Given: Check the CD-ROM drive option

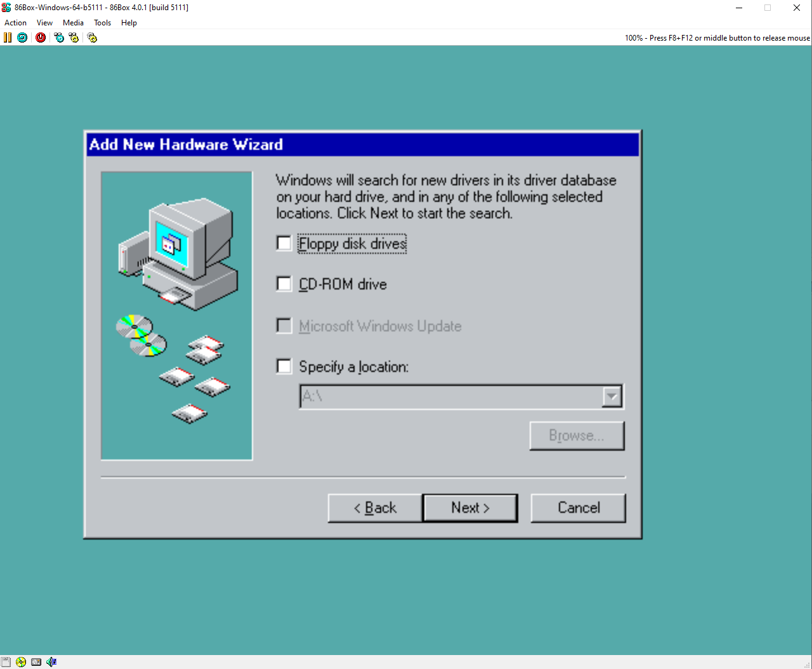Looking at the screenshot, I should coord(284,284).
